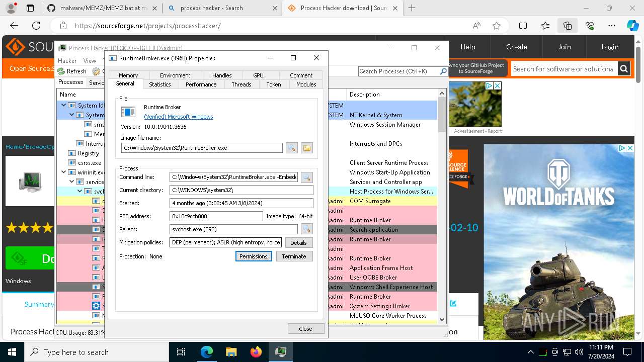Add page to favorites star icon

pyautogui.click(x=497, y=26)
